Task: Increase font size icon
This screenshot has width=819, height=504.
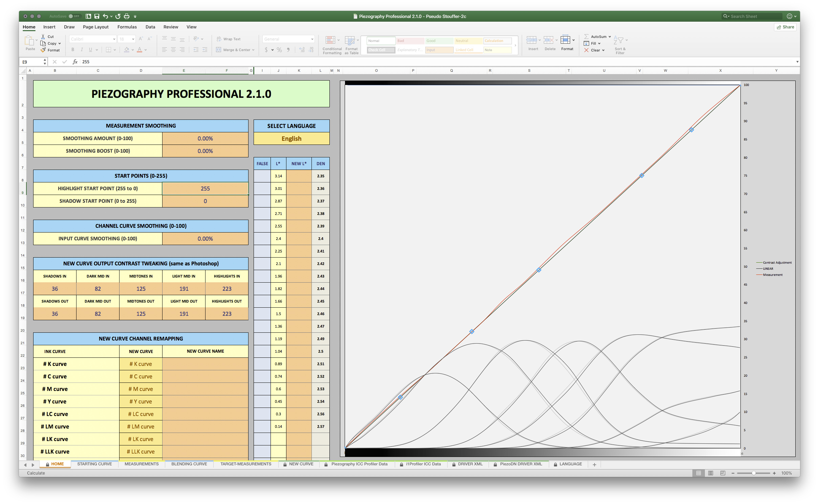Action: pos(141,39)
